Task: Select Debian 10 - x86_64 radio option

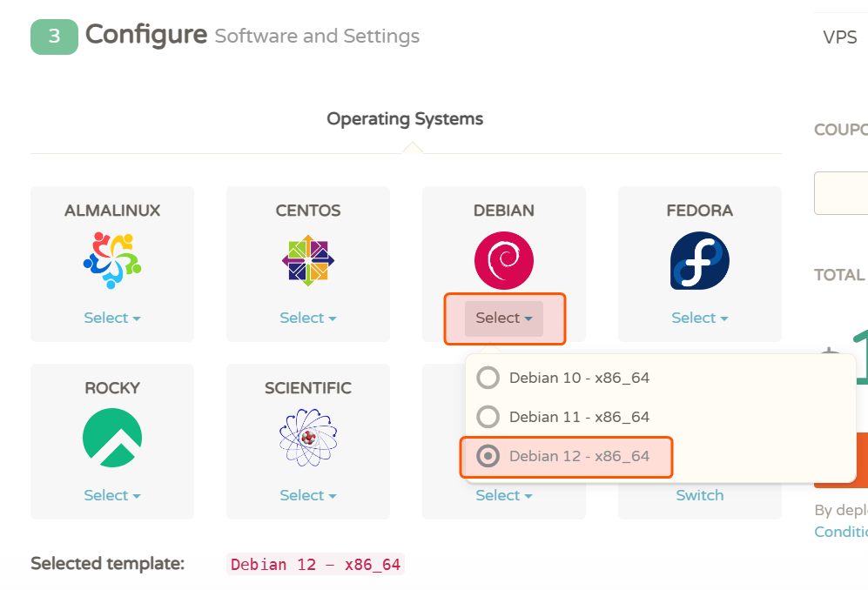Action: pos(488,378)
